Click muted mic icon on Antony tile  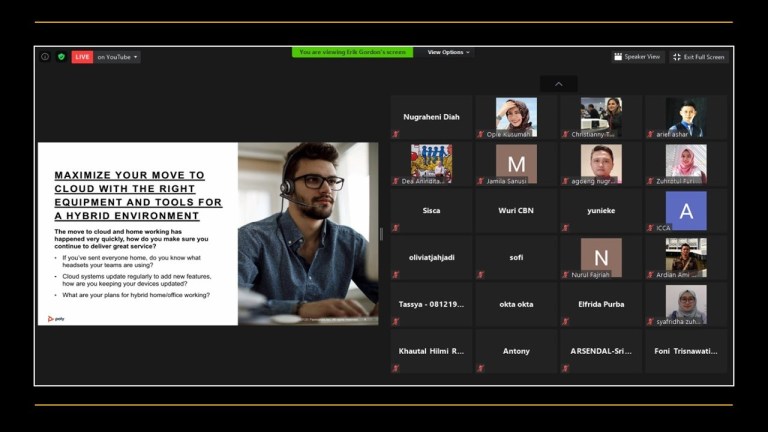point(480,368)
